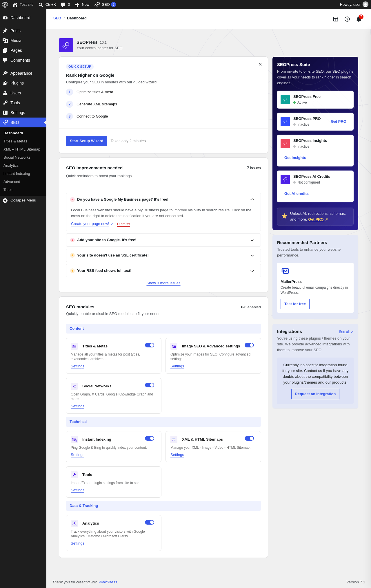
Task: Click the Get PRO button
Action: click(339, 122)
